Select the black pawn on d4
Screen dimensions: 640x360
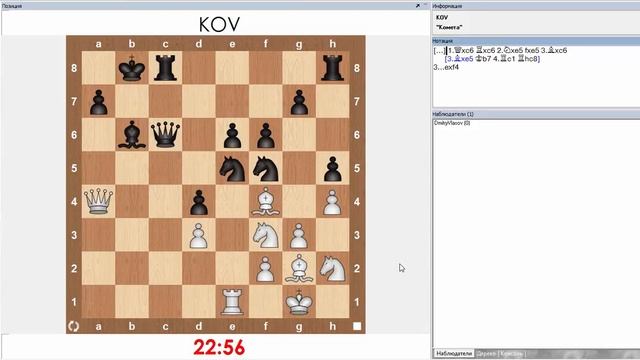coord(199,202)
